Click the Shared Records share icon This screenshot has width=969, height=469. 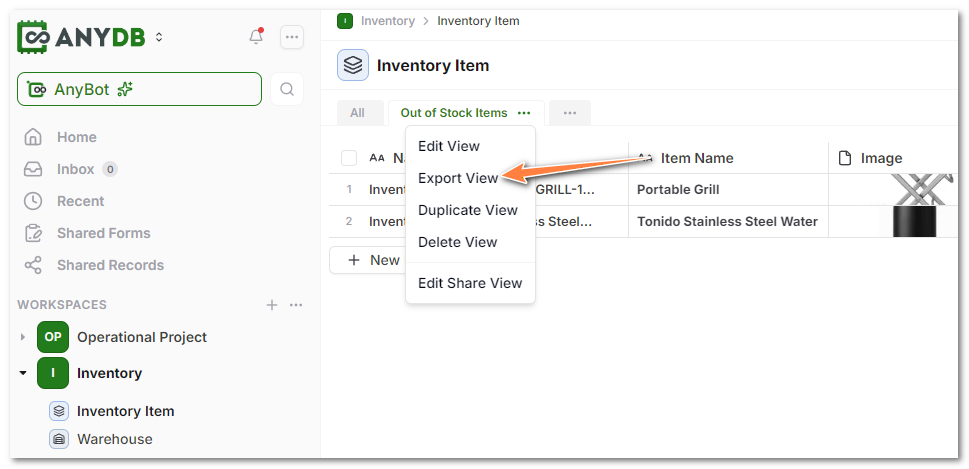(x=33, y=266)
